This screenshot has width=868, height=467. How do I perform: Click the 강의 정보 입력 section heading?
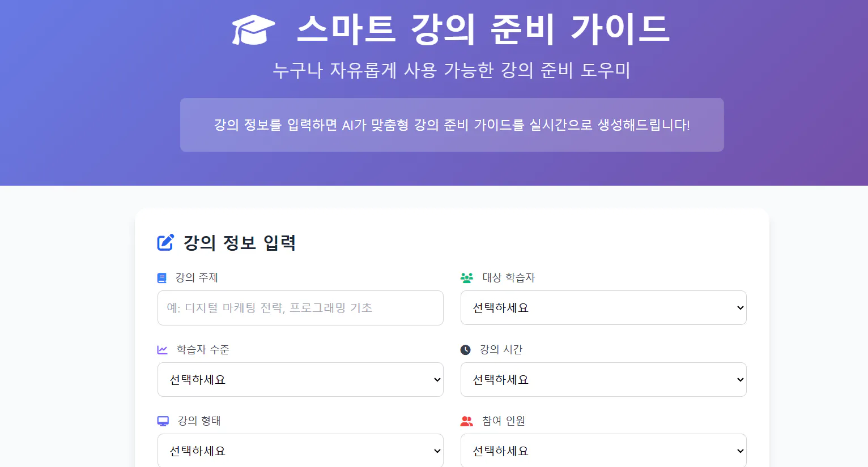[240, 242]
